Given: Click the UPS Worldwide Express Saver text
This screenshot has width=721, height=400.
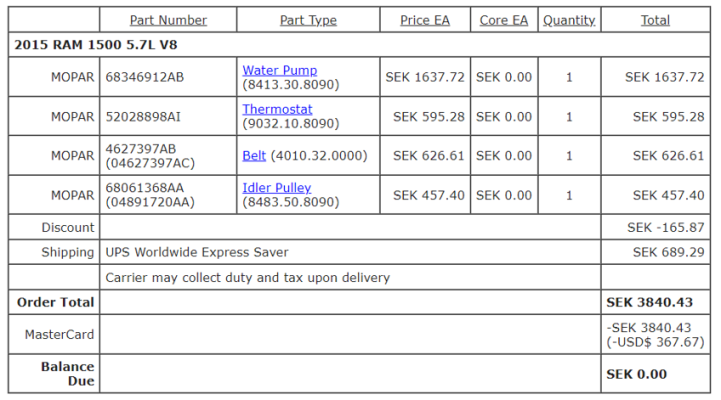Looking at the screenshot, I should click(x=197, y=252).
